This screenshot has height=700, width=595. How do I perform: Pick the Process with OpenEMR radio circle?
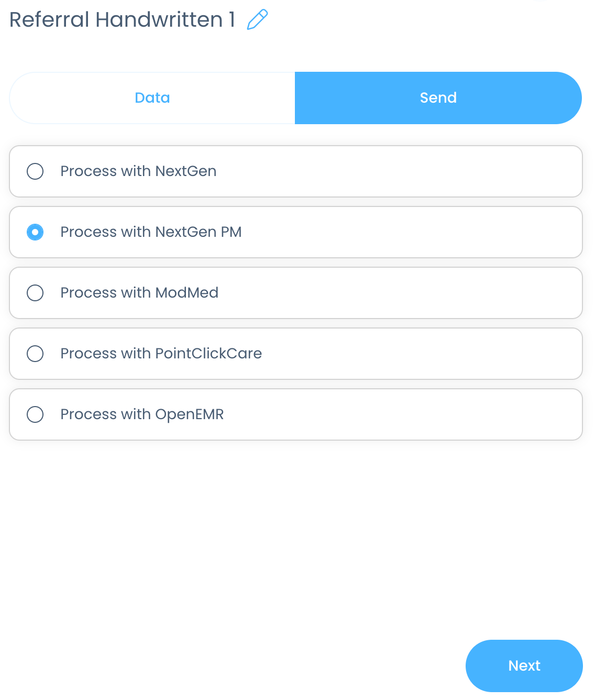click(x=35, y=414)
